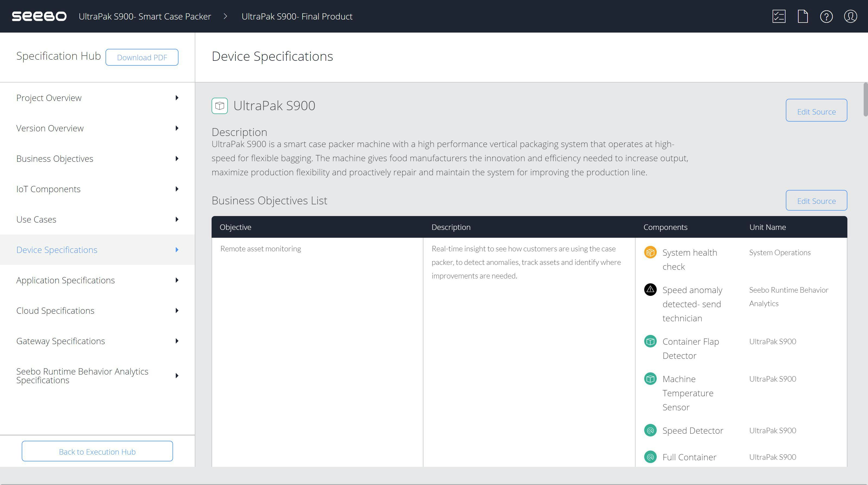The height and width of the screenshot is (485, 868).
Task: Click the System health check component icon
Action: (650, 252)
